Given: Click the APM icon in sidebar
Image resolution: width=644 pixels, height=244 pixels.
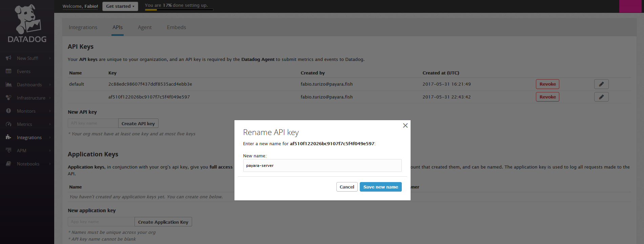Looking at the screenshot, I should coord(8,151).
